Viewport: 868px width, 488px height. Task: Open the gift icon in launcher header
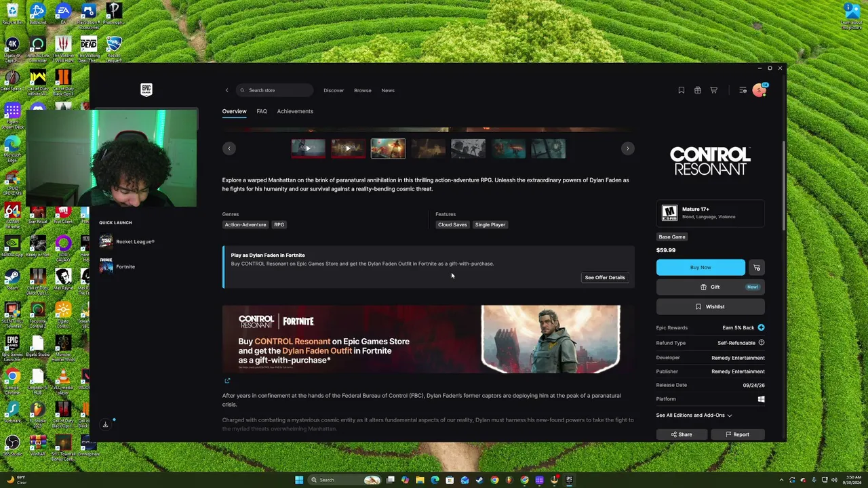pos(698,90)
